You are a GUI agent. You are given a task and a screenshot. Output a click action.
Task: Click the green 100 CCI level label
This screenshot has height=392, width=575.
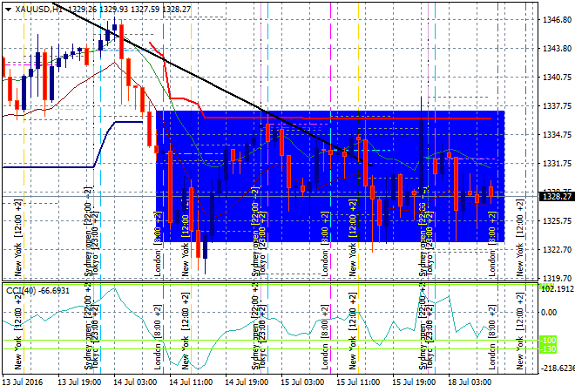[x=547, y=339]
